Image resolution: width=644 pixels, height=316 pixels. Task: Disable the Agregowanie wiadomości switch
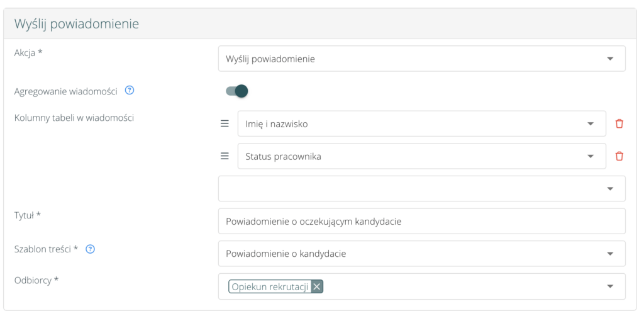(237, 91)
